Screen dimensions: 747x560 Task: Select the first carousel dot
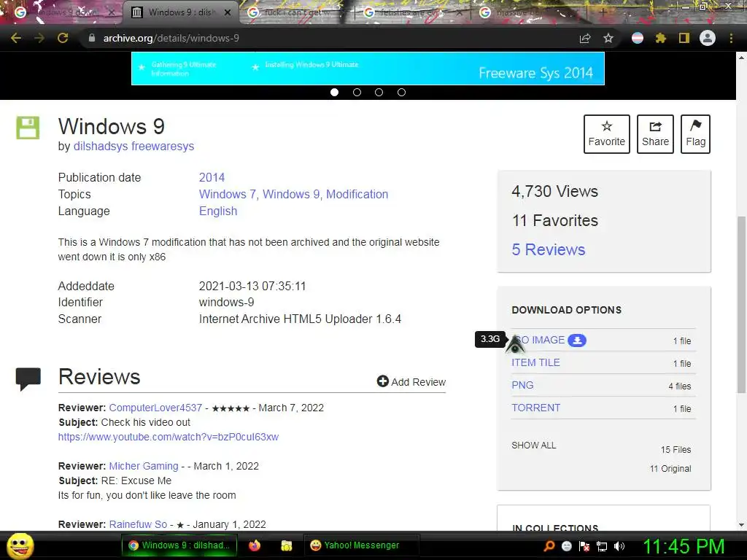tap(334, 93)
